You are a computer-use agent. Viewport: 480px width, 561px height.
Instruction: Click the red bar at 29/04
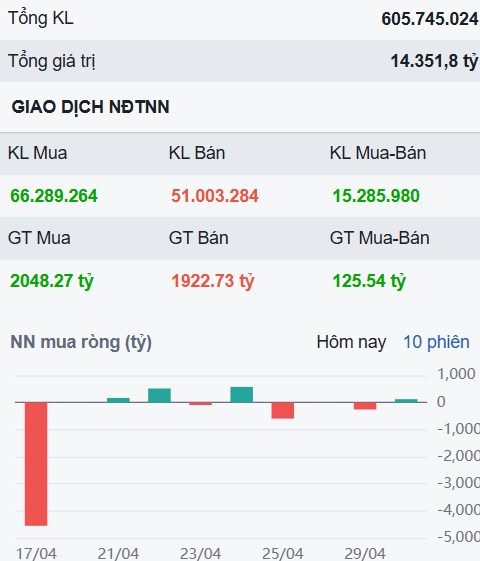coord(365,406)
